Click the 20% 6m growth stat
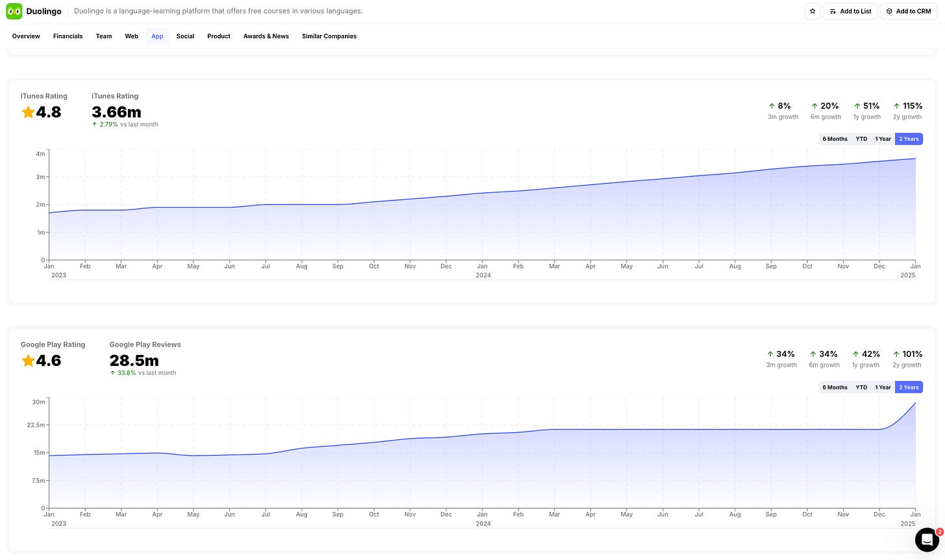 (x=825, y=111)
